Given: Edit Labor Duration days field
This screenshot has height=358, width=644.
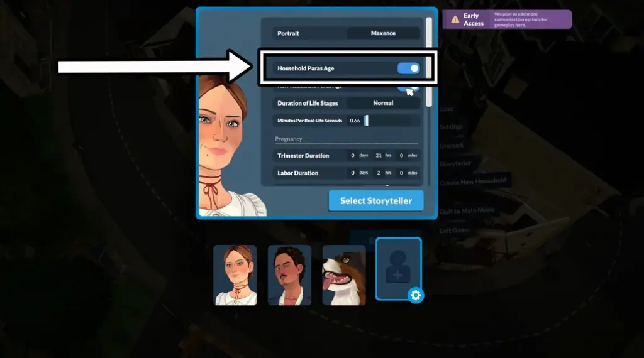Looking at the screenshot, I should pyautogui.click(x=352, y=173).
